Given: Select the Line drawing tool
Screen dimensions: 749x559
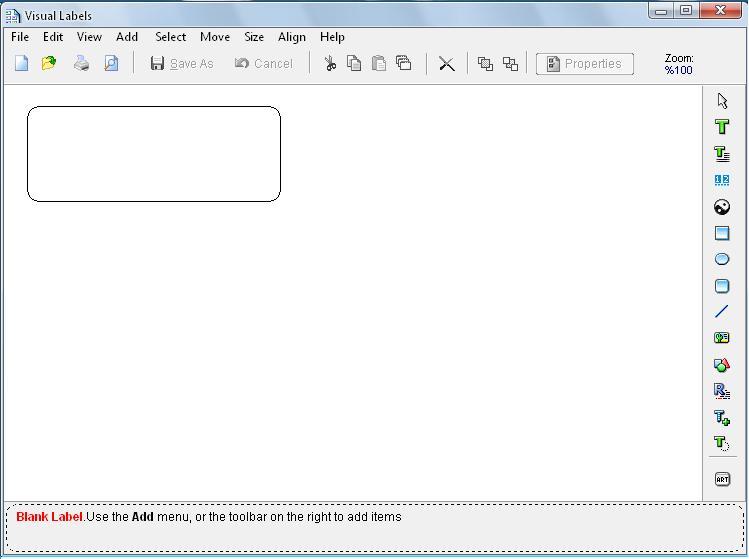Looking at the screenshot, I should [722, 312].
